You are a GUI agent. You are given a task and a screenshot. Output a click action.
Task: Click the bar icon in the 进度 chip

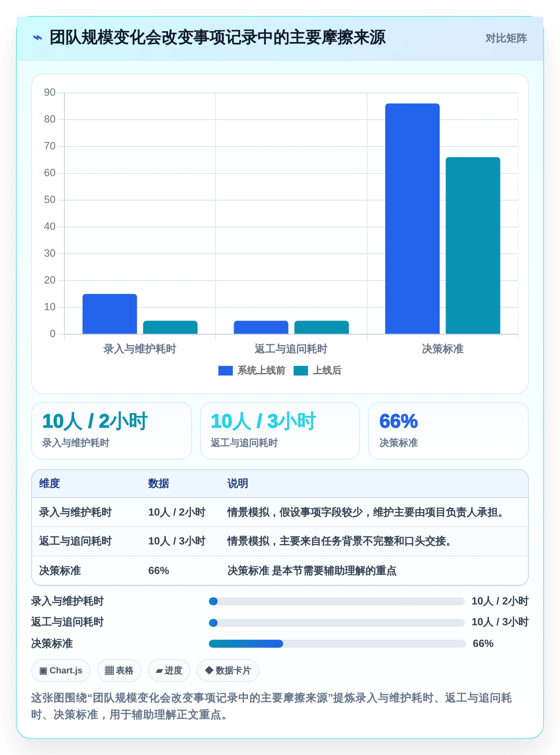(159, 671)
